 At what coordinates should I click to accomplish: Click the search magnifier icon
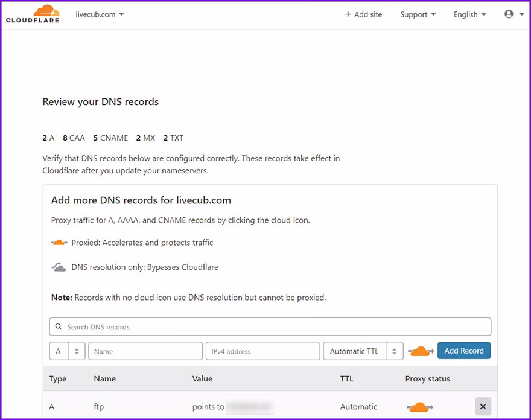click(x=59, y=326)
